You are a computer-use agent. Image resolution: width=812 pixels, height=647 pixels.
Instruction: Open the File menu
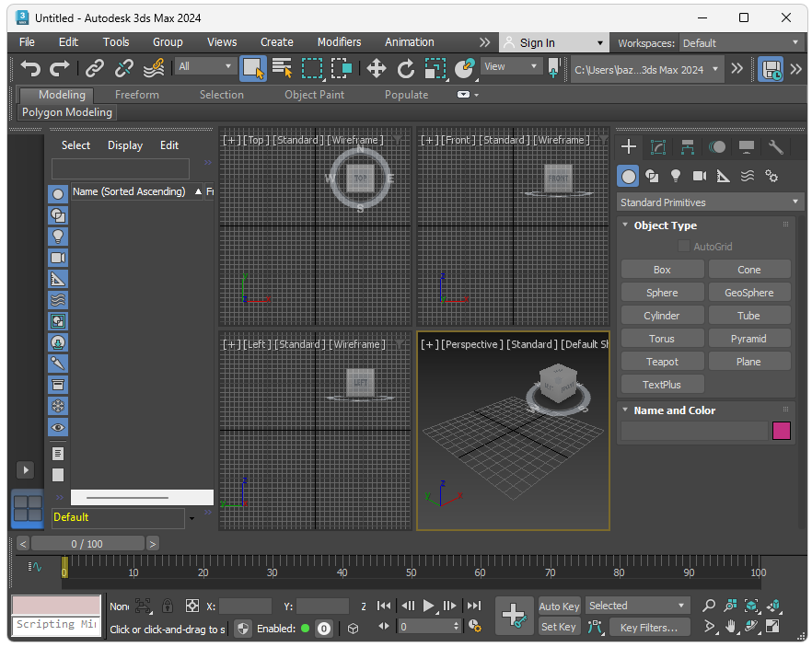[27, 42]
